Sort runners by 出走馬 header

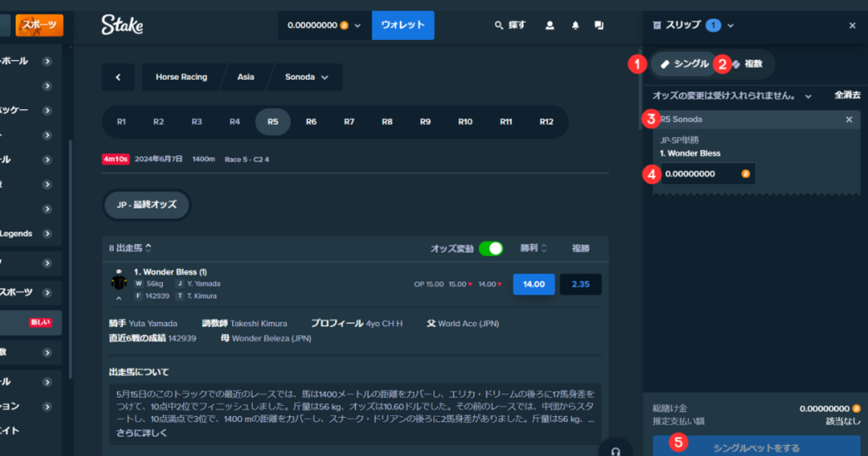(130, 248)
